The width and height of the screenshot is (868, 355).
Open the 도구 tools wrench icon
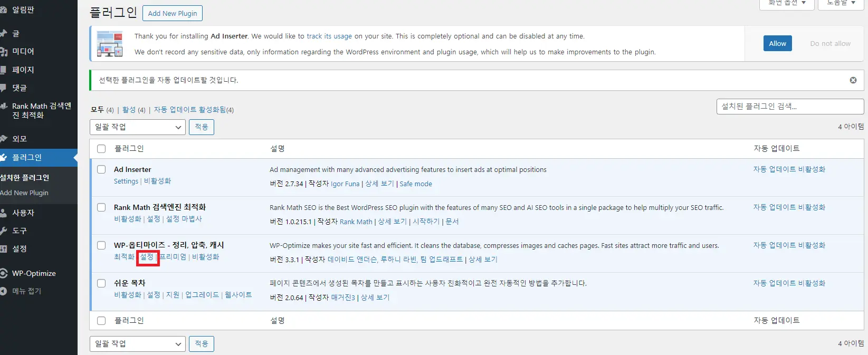coord(3,231)
